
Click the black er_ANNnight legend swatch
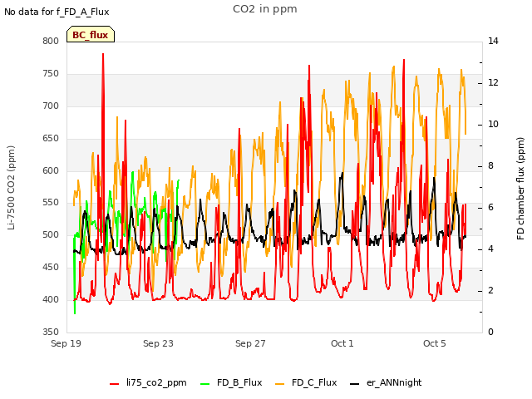(354, 384)
